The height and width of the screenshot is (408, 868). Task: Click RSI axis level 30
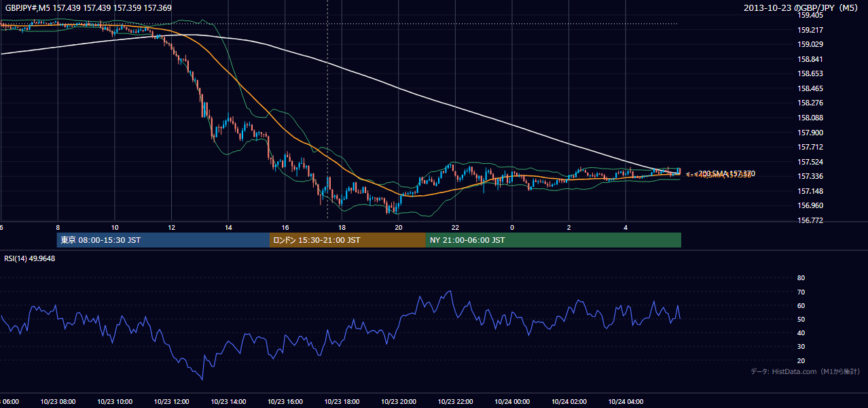[801, 347]
